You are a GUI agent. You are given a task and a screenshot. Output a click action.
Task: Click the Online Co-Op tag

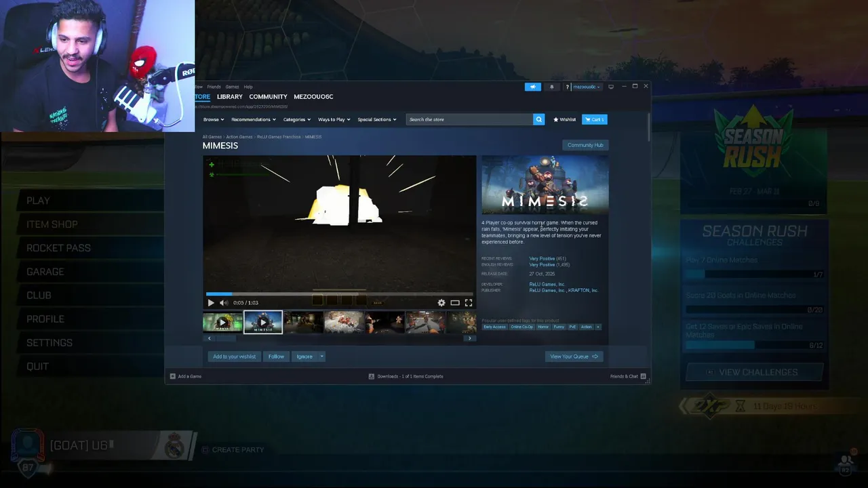521,327
